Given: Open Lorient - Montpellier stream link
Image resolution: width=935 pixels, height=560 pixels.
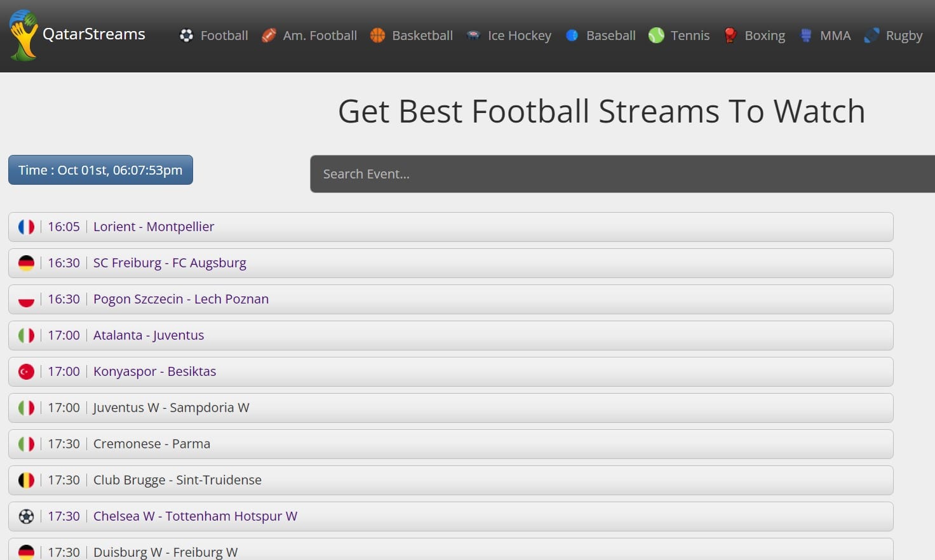Looking at the screenshot, I should coord(154,227).
